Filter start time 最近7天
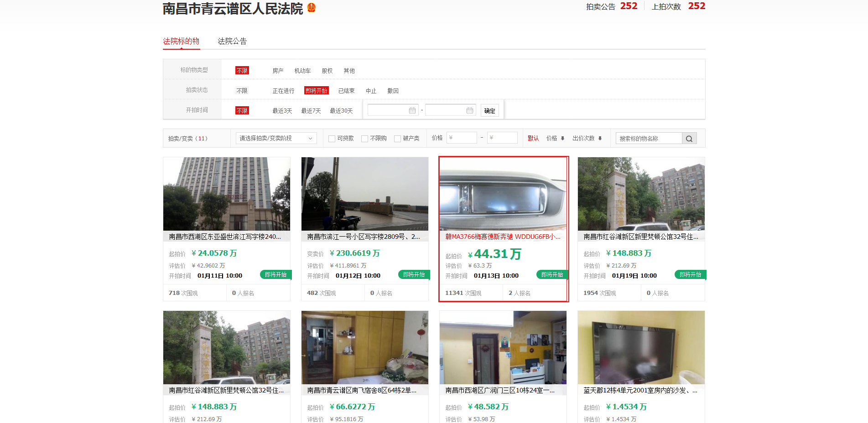The image size is (868, 423). [x=311, y=111]
